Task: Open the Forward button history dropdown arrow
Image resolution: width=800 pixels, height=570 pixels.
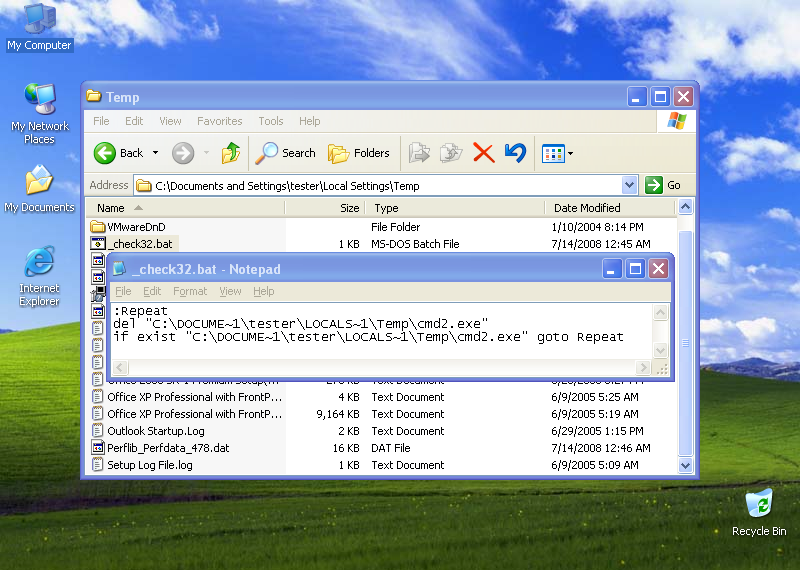Action: (206, 153)
